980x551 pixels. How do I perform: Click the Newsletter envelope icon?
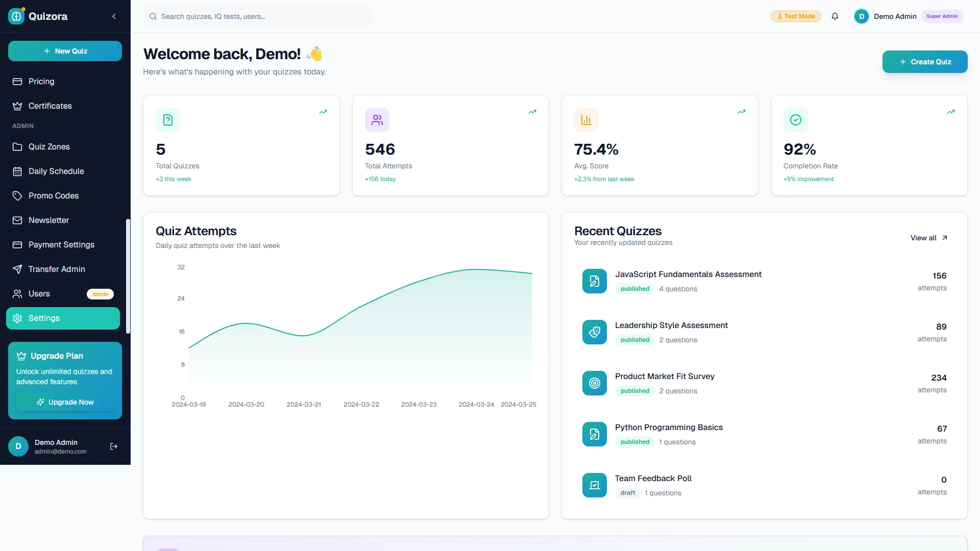tap(17, 220)
